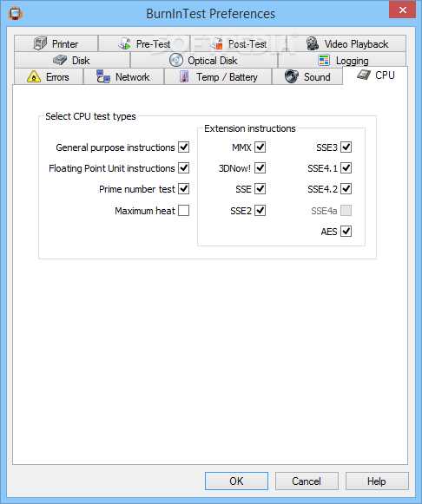Open the Optical Disk tab

(204, 60)
